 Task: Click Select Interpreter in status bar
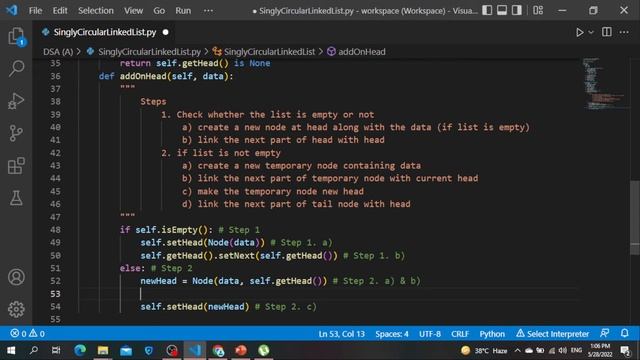tap(553, 334)
